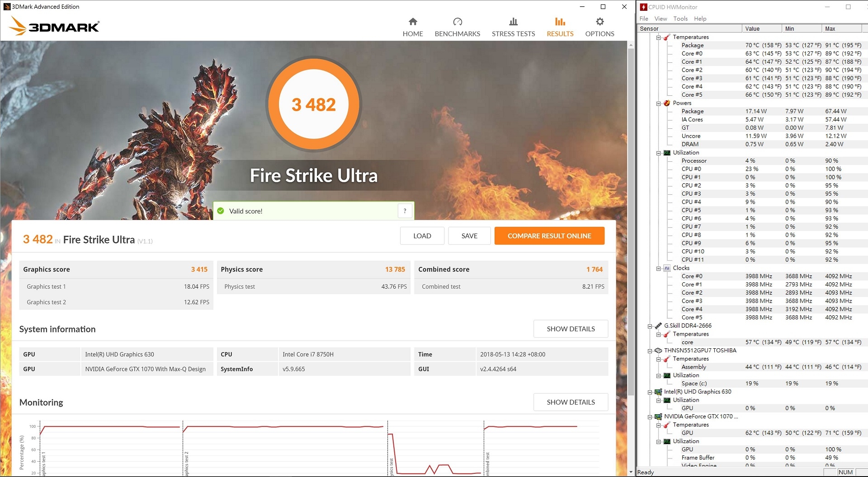Click the LOAD button
Image resolution: width=868 pixels, height=477 pixels.
pos(422,236)
